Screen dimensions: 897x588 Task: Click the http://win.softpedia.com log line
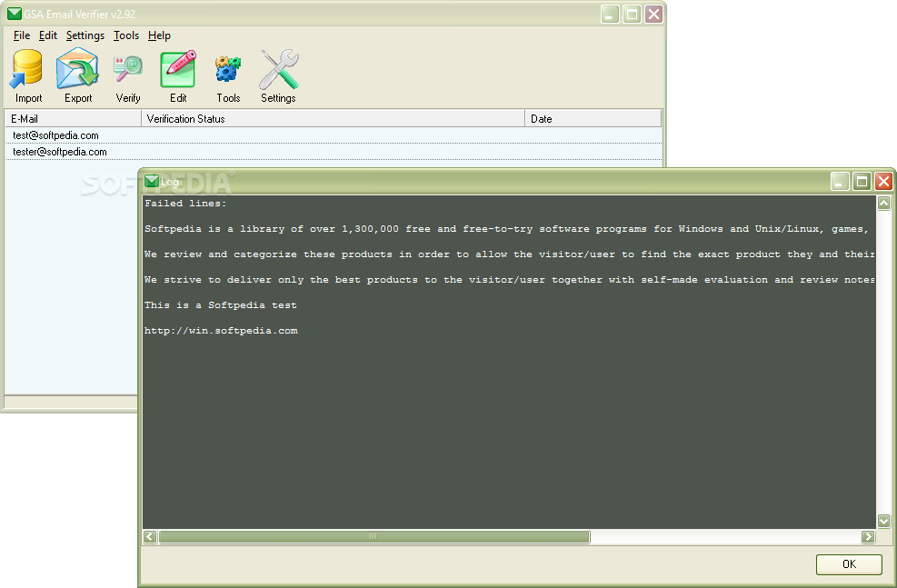(221, 331)
